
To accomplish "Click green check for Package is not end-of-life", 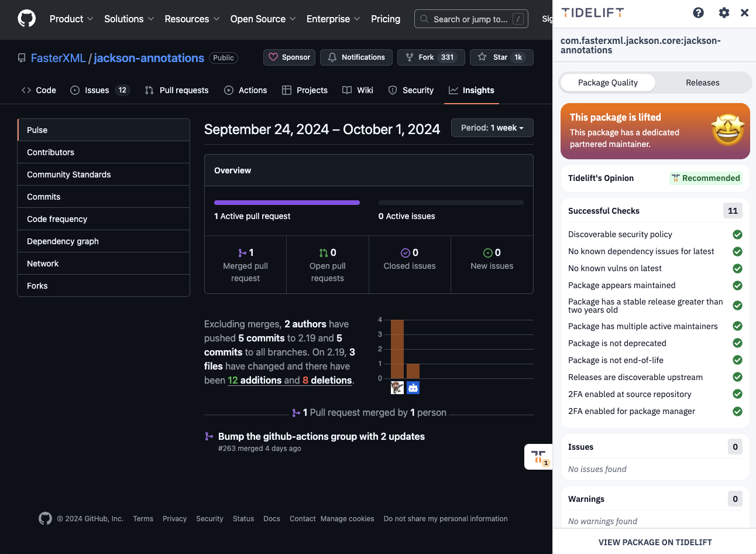I will [737, 360].
